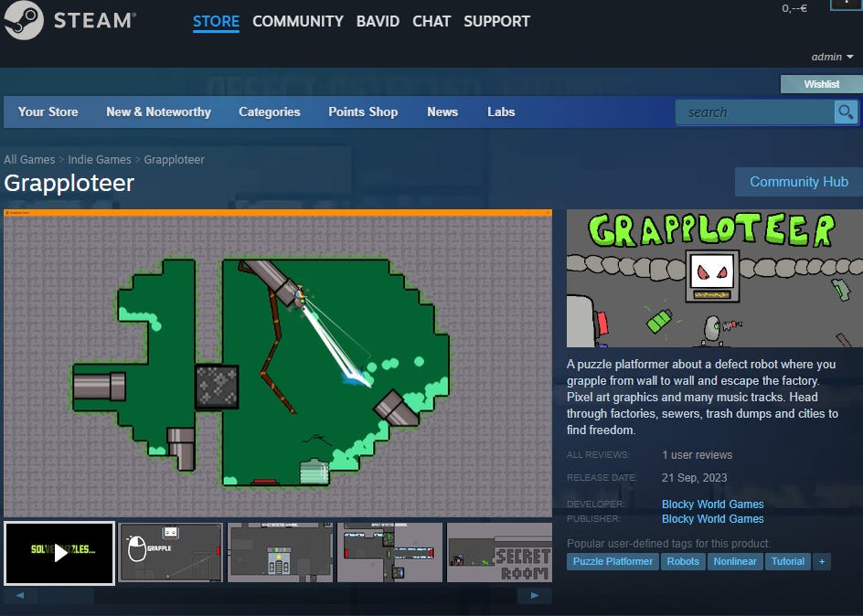
Task: Open the Wishlist button
Action: (821, 84)
